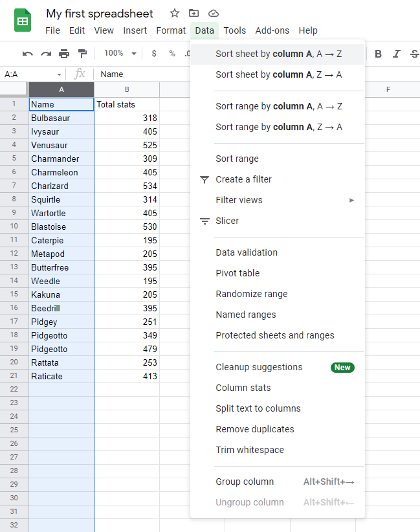Select the cell containing Charizard
420x532 pixels.
pos(61,186)
